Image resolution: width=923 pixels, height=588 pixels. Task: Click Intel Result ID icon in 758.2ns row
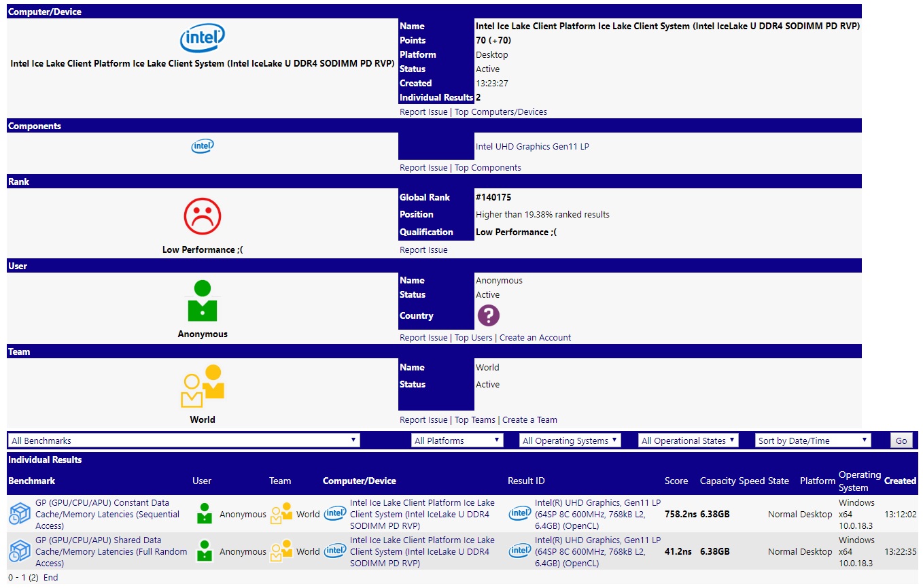pyautogui.click(x=520, y=513)
